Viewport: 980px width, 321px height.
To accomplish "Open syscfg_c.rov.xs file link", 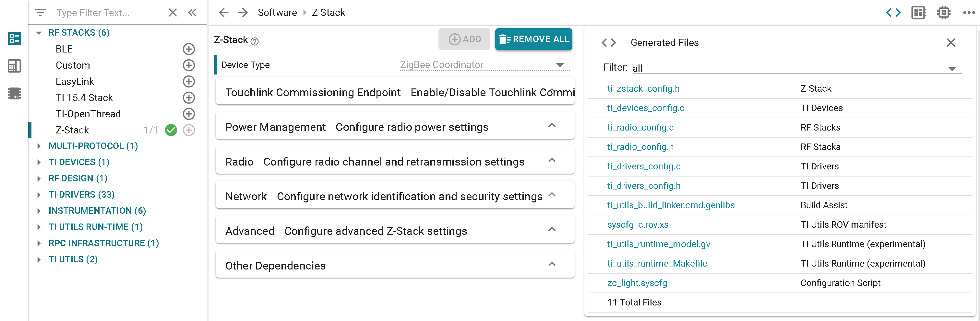I will [638, 224].
